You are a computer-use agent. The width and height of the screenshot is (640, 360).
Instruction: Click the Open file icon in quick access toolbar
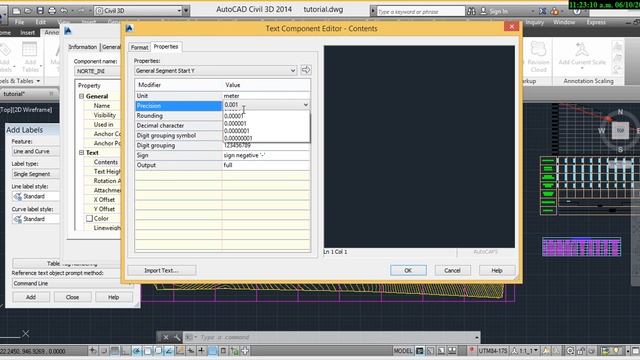tap(28, 11)
